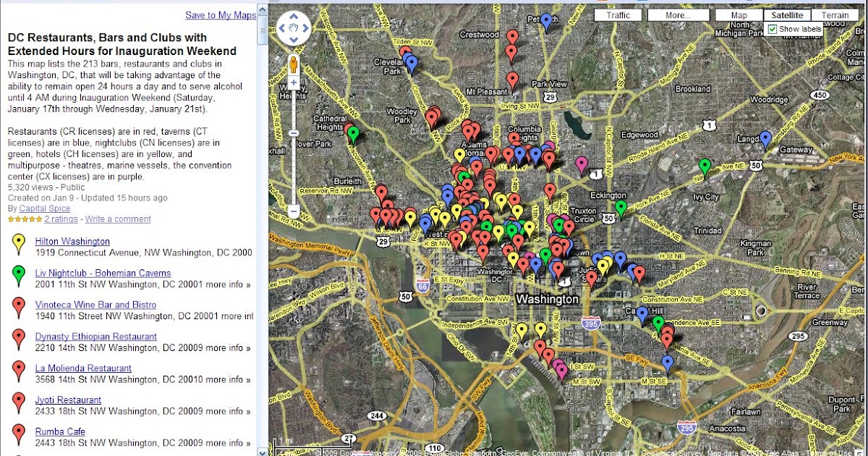Select magenta marker near Route 1 shield
The image size is (868, 456).
pos(582,164)
